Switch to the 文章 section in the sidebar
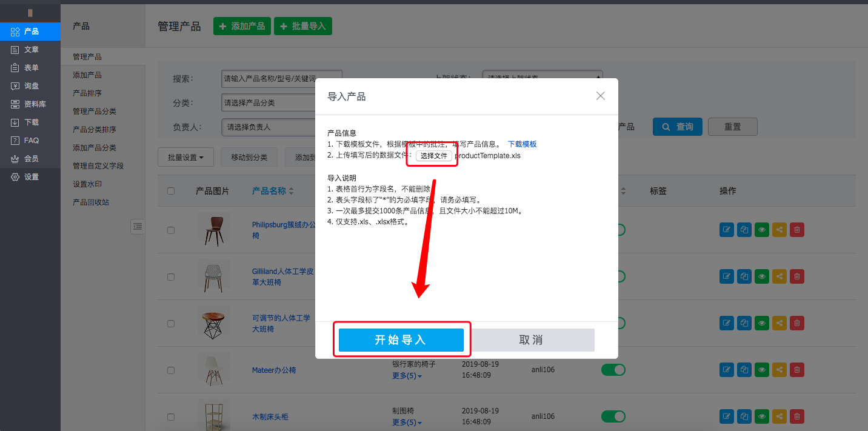 [30, 49]
